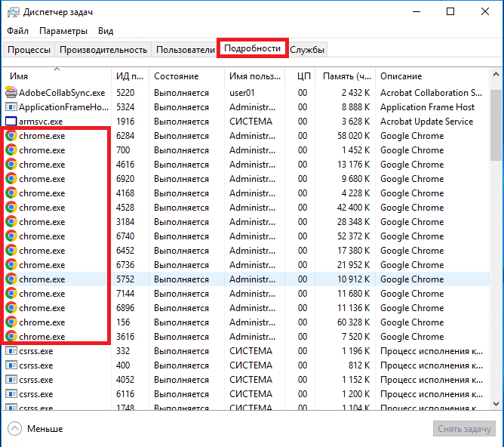Switch to the Производительность tab

click(103, 50)
